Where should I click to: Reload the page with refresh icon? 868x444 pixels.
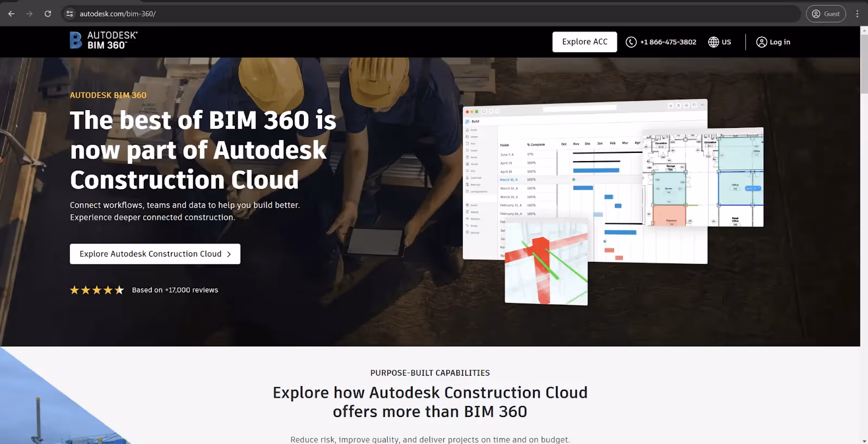coord(48,14)
